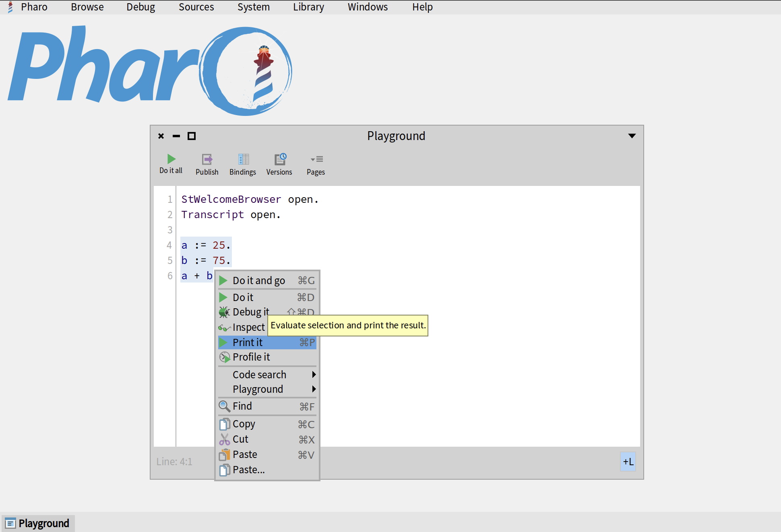This screenshot has width=781, height=532.
Task: Open the Debug menu in menu bar
Action: coord(140,7)
